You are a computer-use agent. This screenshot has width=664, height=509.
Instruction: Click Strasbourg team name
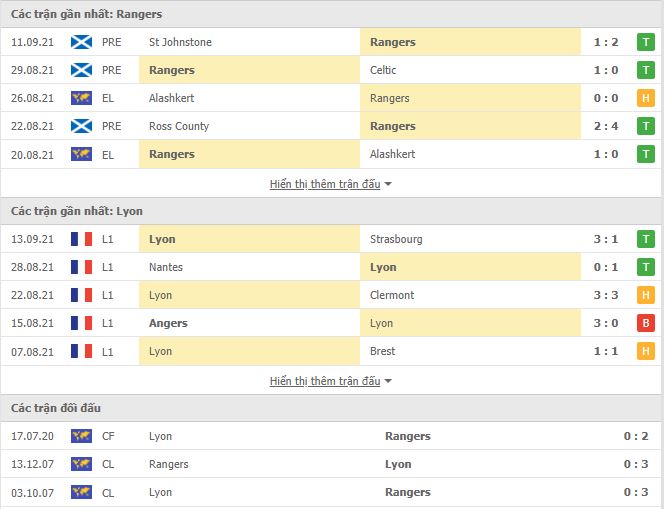[396, 239]
